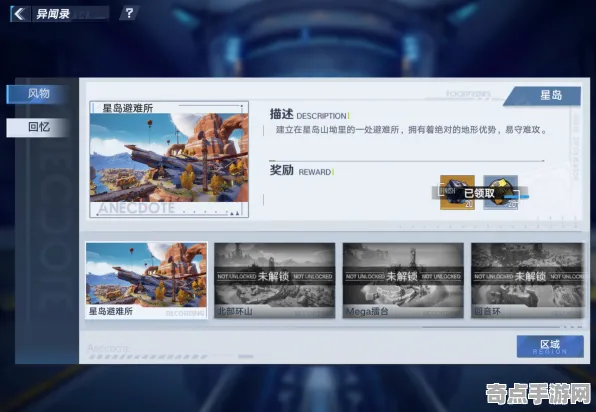Click the 区域 REGION button
This screenshot has height=412, width=596.
(550, 346)
